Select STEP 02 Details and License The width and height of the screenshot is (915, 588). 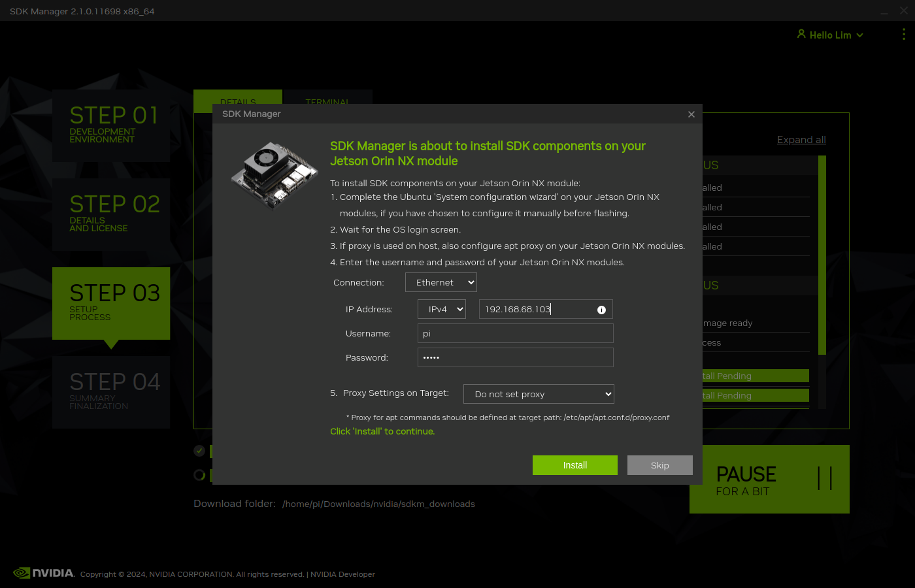[111, 214]
